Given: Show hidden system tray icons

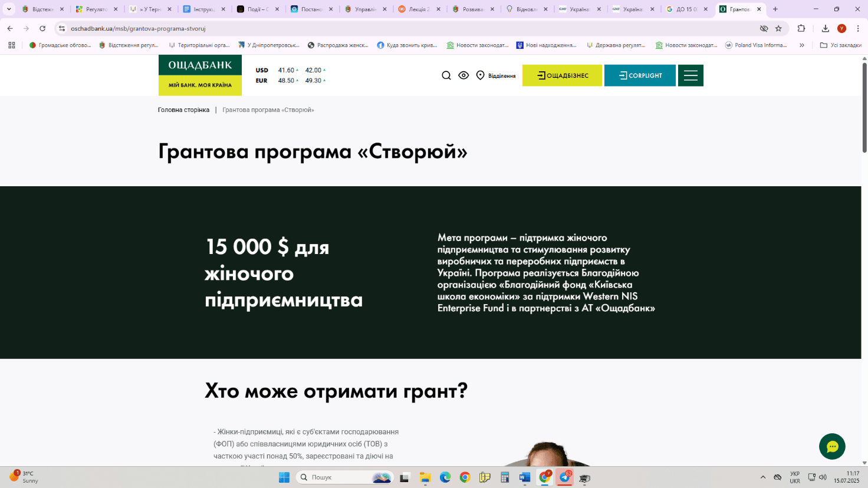Looking at the screenshot, I should 763,477.
